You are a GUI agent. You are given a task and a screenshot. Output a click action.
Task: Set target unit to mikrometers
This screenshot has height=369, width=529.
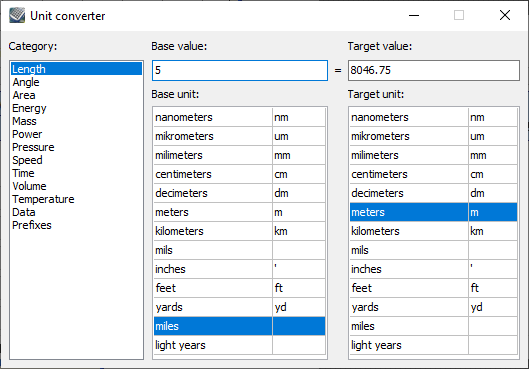coord(434,136)
